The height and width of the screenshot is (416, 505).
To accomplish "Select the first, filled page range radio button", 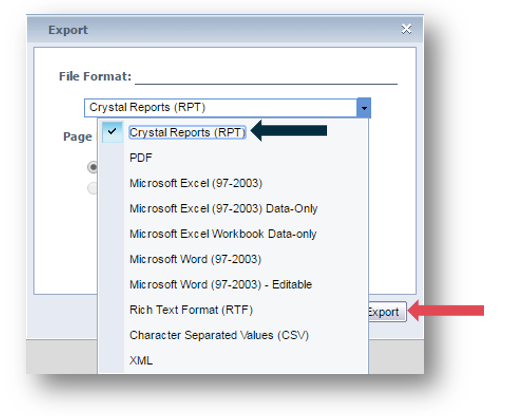I will (92, 167).
